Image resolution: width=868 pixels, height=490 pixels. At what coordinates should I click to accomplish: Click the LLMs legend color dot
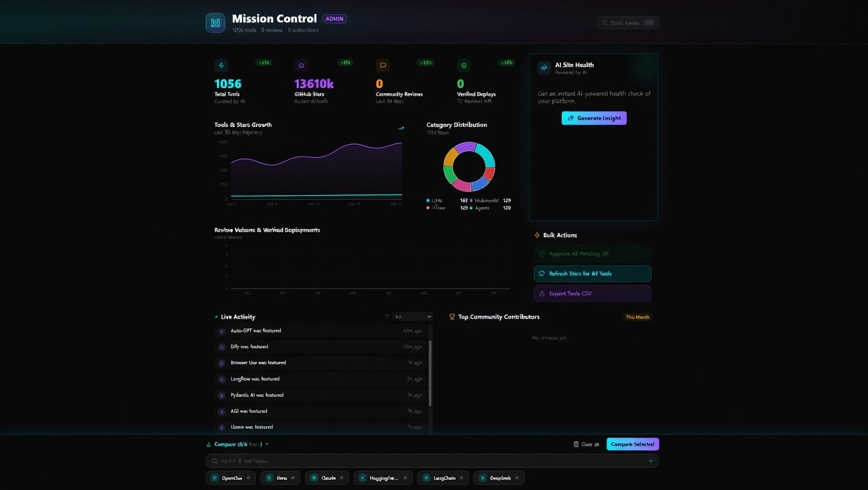(x=428, y=200)
